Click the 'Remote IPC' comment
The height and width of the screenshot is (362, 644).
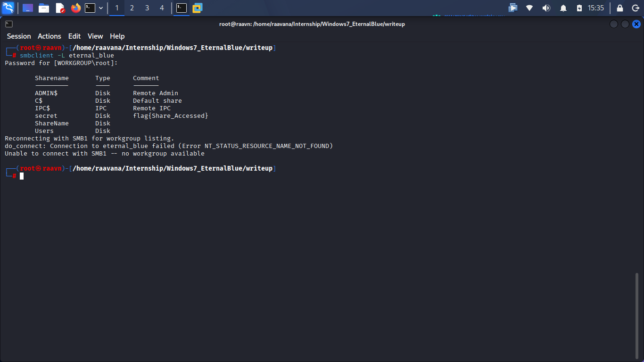pos(152,108)
